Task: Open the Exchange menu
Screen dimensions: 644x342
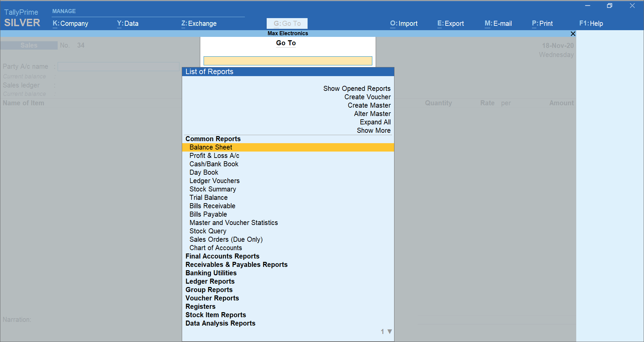Action: coord(199,23)
